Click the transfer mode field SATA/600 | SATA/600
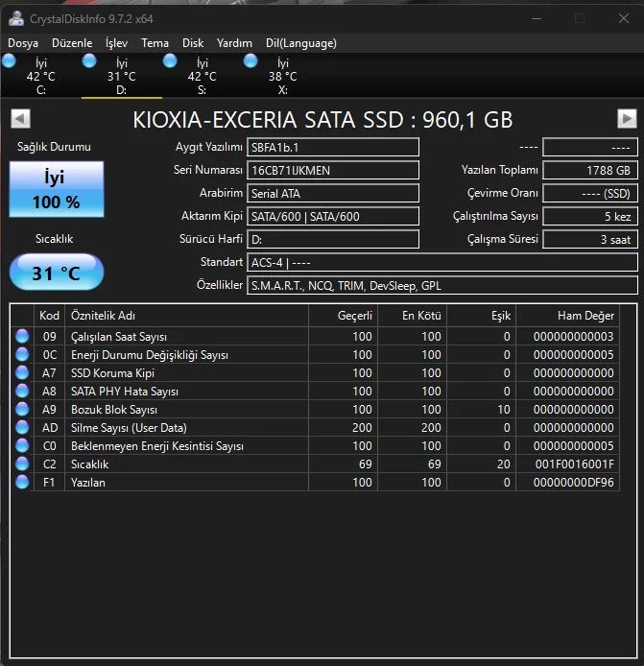The height and width of the screenshot is (666, 644). point(333,216)
